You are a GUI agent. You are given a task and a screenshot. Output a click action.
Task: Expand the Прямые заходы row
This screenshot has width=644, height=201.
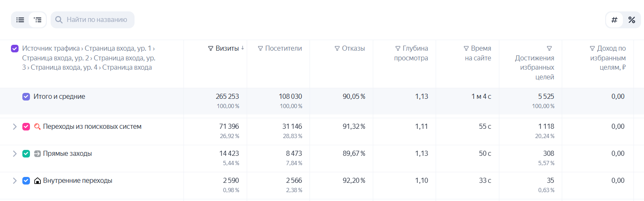point(14,154)
